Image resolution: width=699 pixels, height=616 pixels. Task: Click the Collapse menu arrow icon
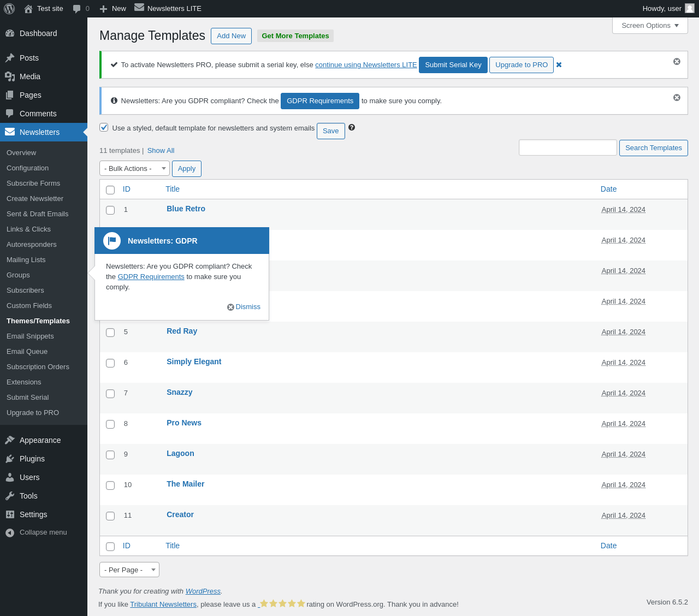[x=10, y=532]
